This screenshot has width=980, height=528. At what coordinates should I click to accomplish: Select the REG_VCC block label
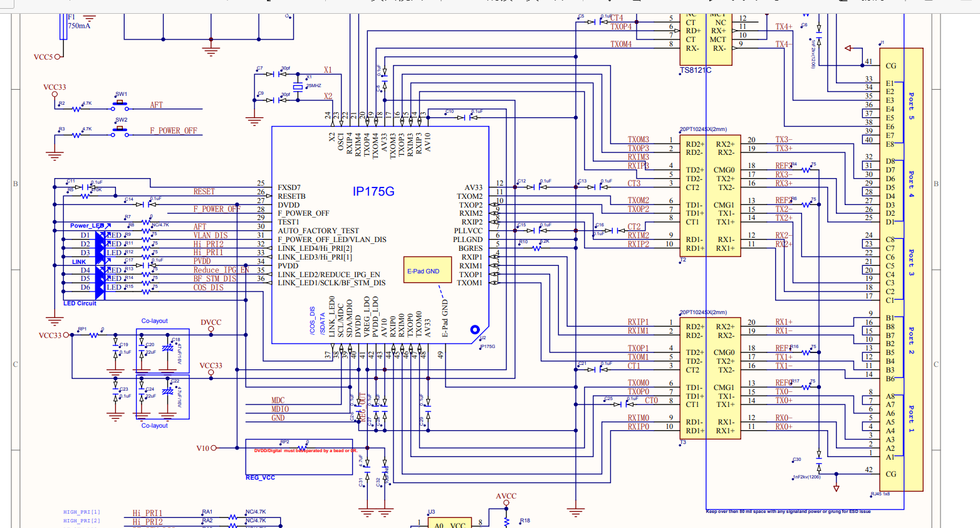[260, 478]
